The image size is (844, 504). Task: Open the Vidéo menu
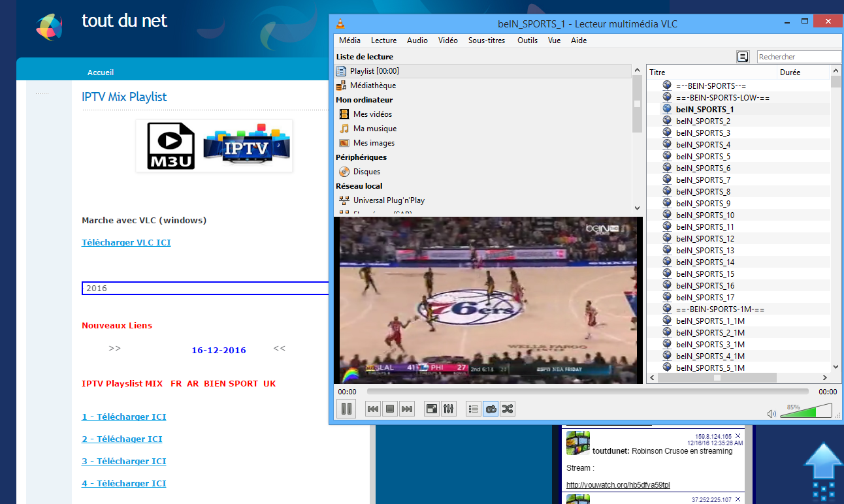click(x=448, y=40)
